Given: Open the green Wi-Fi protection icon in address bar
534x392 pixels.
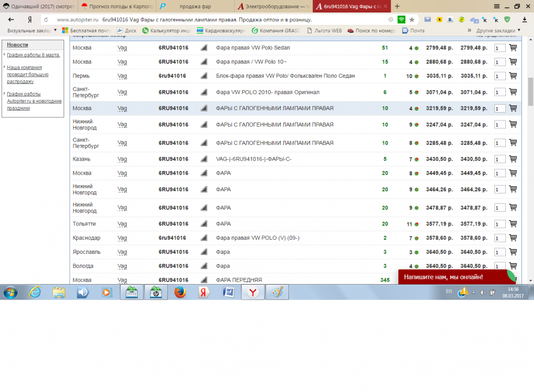Looking at the screenshot, I should pos(402,20).
